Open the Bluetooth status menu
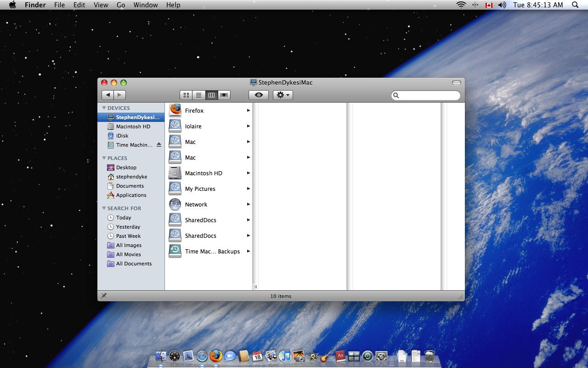The width and height of the screenshot is (588, 368). [x=475, y=5]
